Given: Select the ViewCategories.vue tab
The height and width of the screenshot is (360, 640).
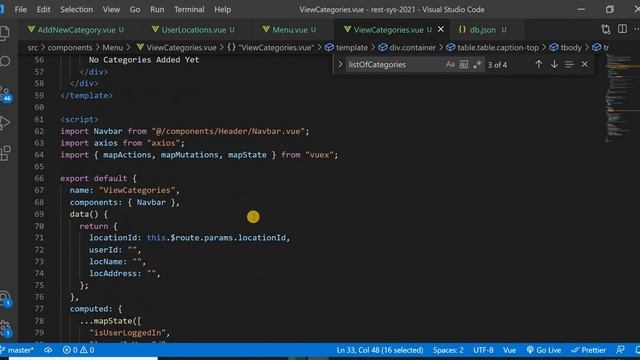Looking at the screenshot, I should [x=388, y=29].
